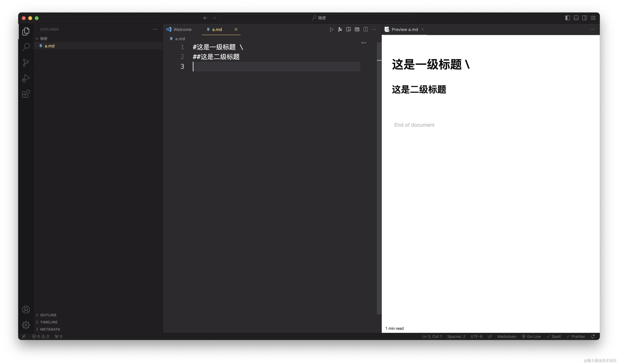Toggle the secondary side bar
The height and width of the screenshot is (364, 618).
coord(585,18)
